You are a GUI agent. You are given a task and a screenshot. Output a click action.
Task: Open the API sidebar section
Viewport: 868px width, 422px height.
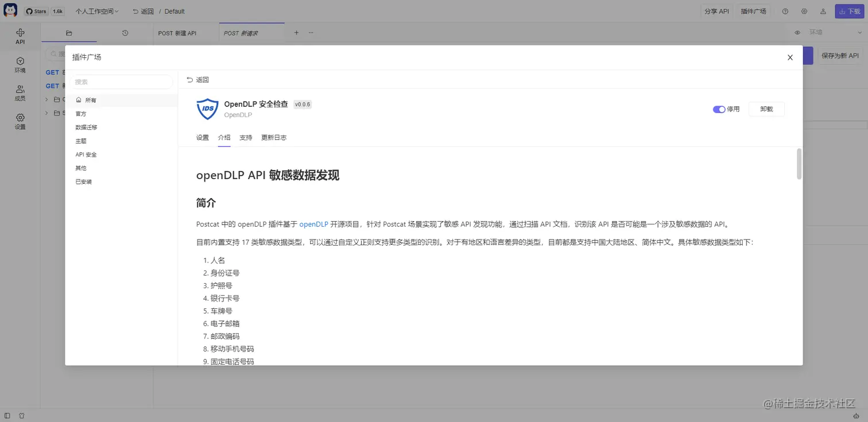tap(20, 36)
